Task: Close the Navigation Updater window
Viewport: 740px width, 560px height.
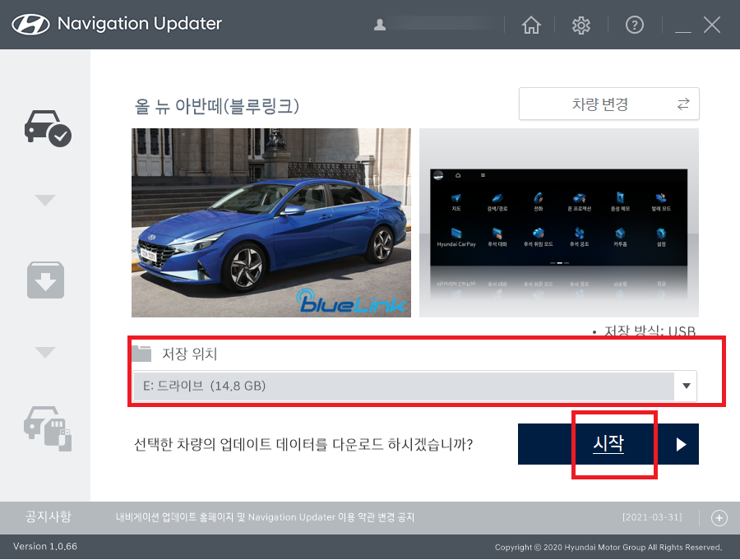Action: point(712,25)
